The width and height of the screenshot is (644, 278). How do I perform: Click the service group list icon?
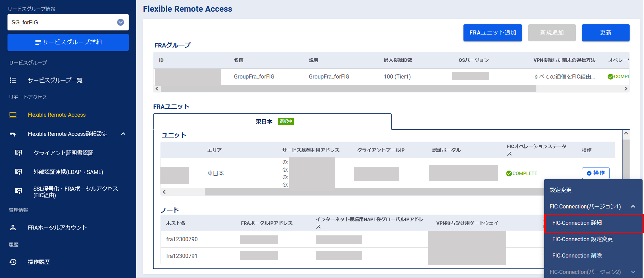(x=13, y=80)
